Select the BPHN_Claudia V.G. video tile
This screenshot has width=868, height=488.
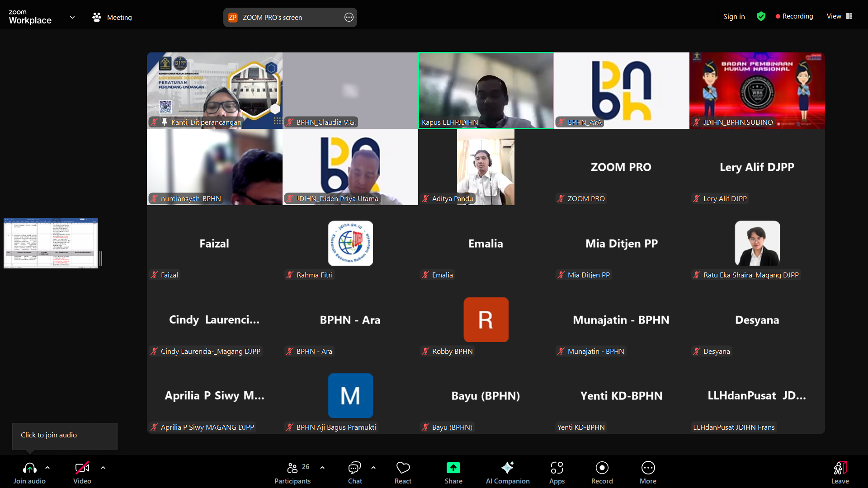[350, 90]
